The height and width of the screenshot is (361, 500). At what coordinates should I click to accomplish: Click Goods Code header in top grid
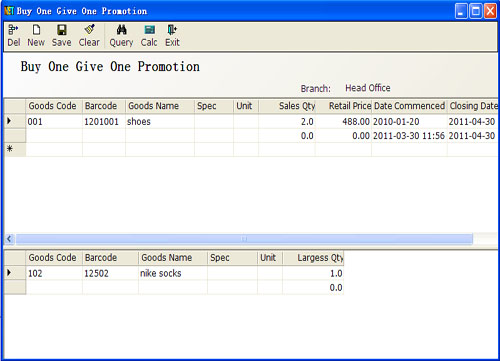pyautogui.click(x=54, y=106)
